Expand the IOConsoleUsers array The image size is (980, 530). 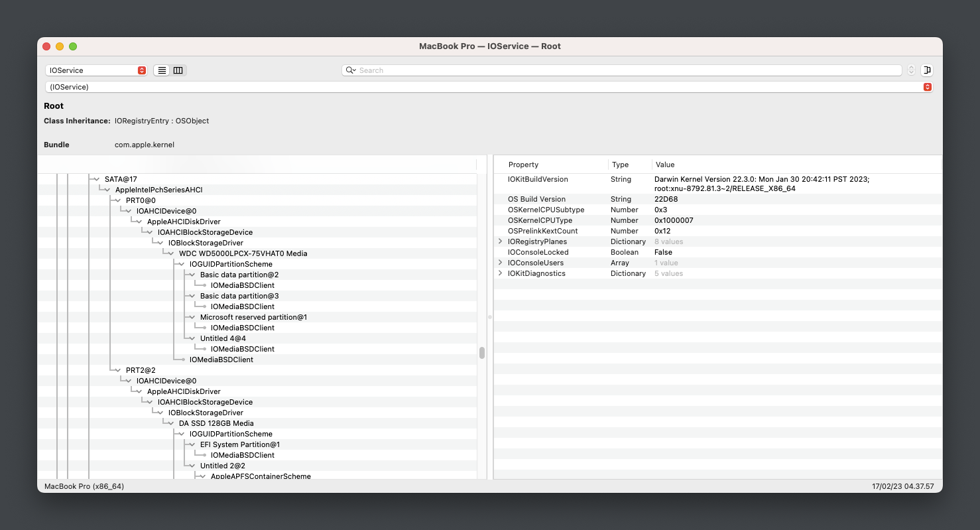tap(500, 263)
